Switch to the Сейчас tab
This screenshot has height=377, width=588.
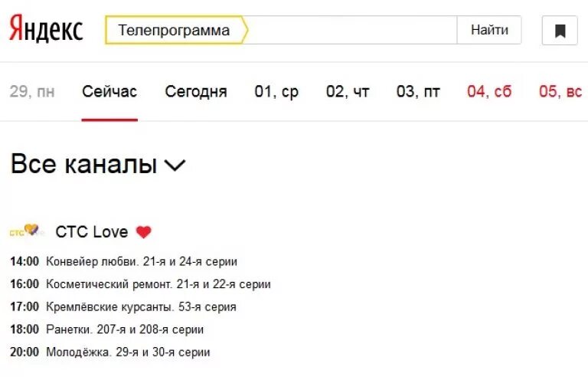click(x=109, y=92)
